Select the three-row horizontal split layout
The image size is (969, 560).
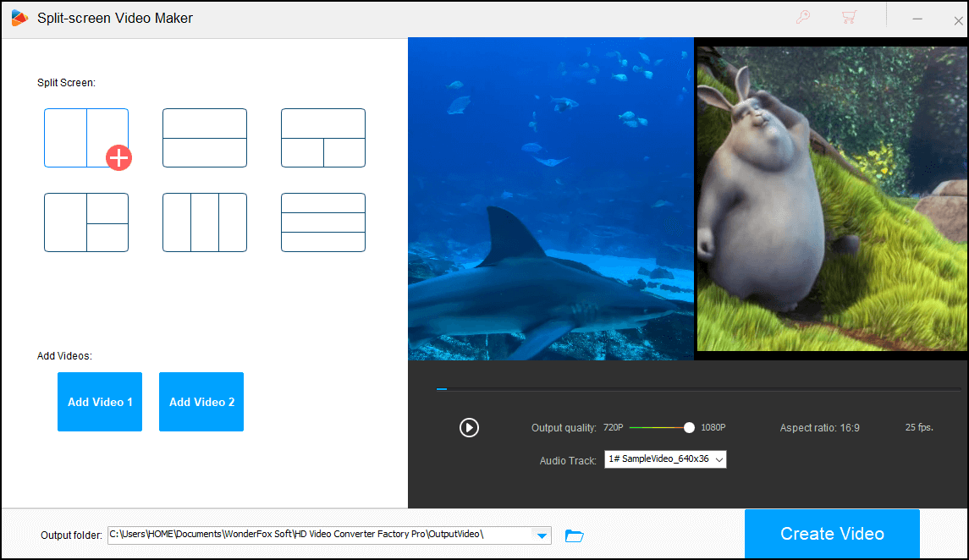click(x=323, y=222)
